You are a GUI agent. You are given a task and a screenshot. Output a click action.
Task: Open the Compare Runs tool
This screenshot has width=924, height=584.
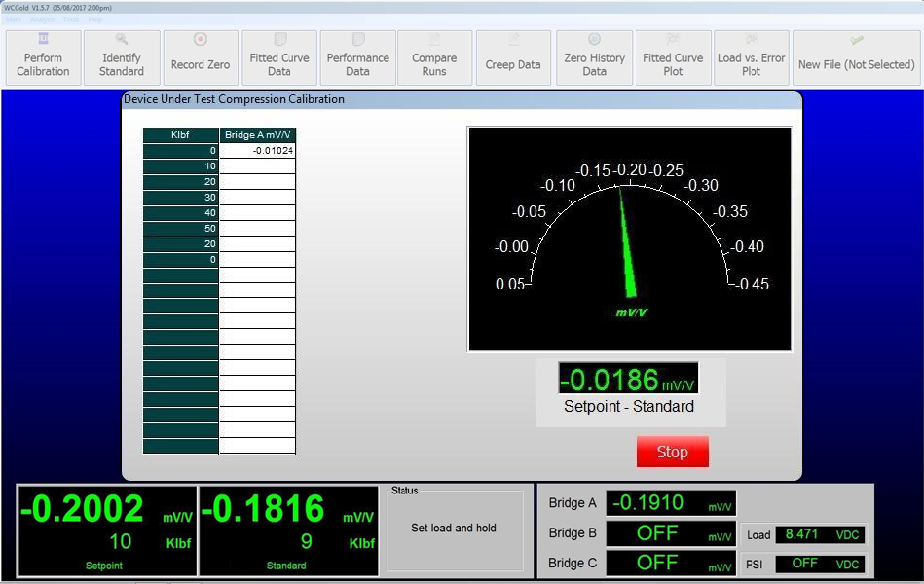tap(434, 58)
